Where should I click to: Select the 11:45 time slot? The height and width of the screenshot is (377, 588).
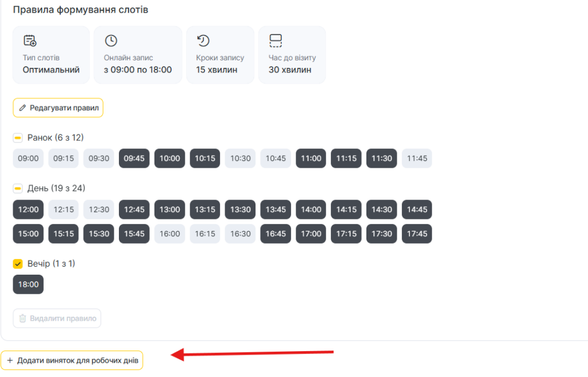point(416,159)
